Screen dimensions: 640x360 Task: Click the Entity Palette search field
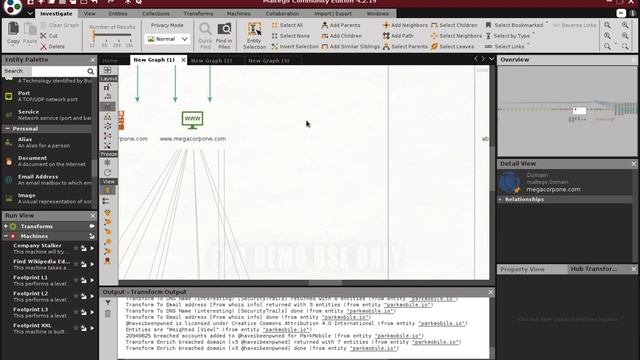pos(58,71)
